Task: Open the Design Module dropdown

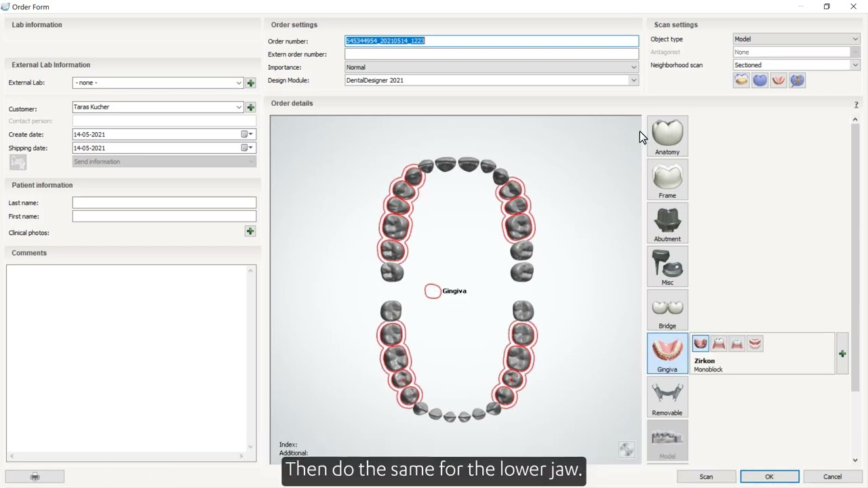Action: tap(633, 80)
